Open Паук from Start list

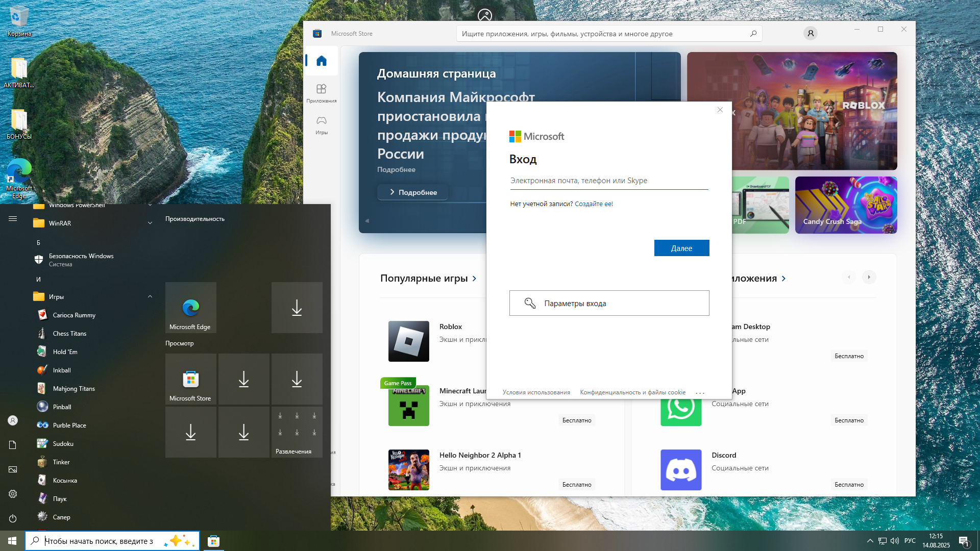(94, 499)
